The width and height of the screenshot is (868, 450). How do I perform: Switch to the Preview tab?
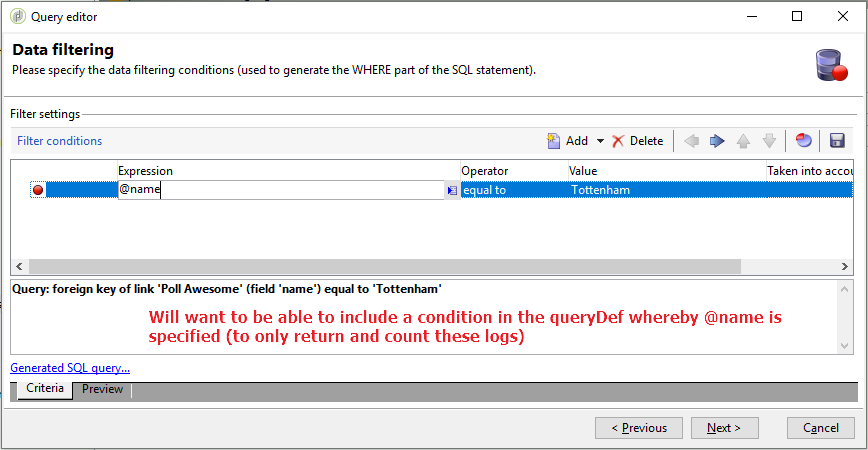point(101,389)
